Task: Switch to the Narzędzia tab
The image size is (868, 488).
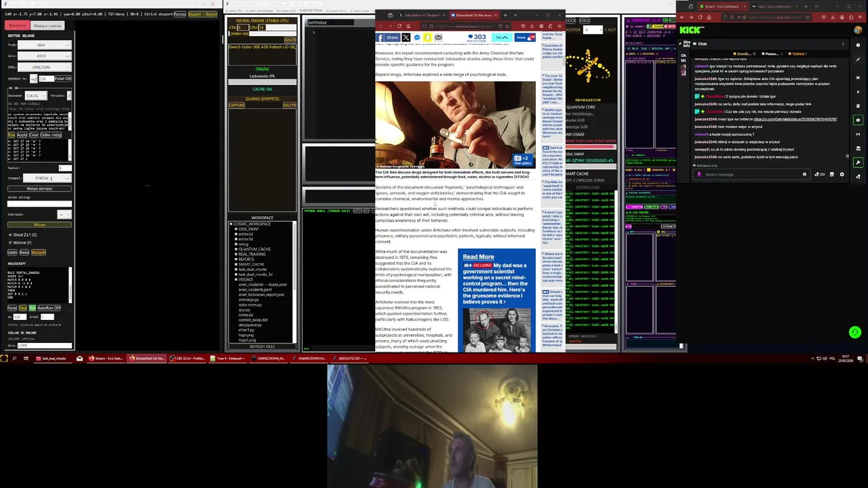Action: [x=17, y=25]
